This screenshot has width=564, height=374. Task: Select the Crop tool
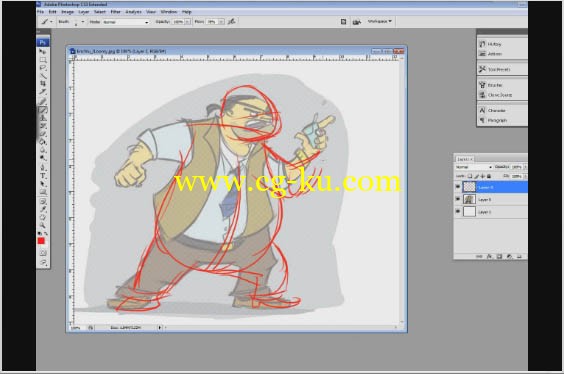43,83
